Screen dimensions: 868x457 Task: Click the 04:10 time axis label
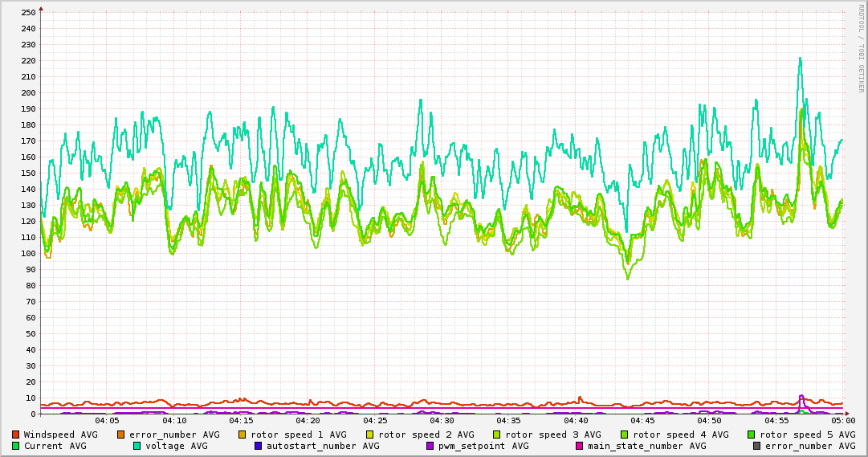click(173, 421)
